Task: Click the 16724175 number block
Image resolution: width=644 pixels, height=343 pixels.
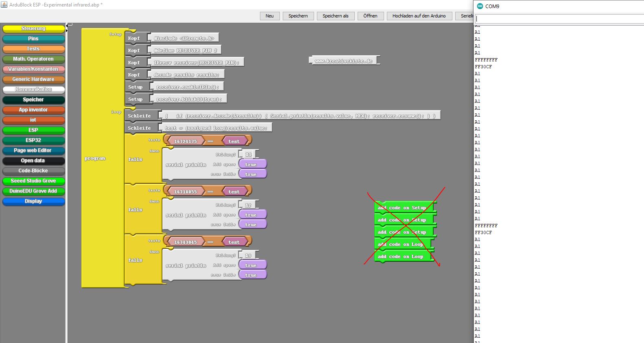Action: pyautogui.click(x=185, y=141)
